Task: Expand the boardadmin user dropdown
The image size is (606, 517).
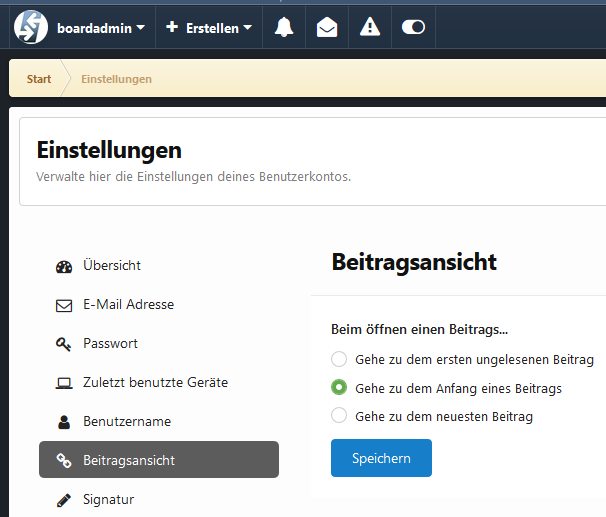Action: click(101, 28)
